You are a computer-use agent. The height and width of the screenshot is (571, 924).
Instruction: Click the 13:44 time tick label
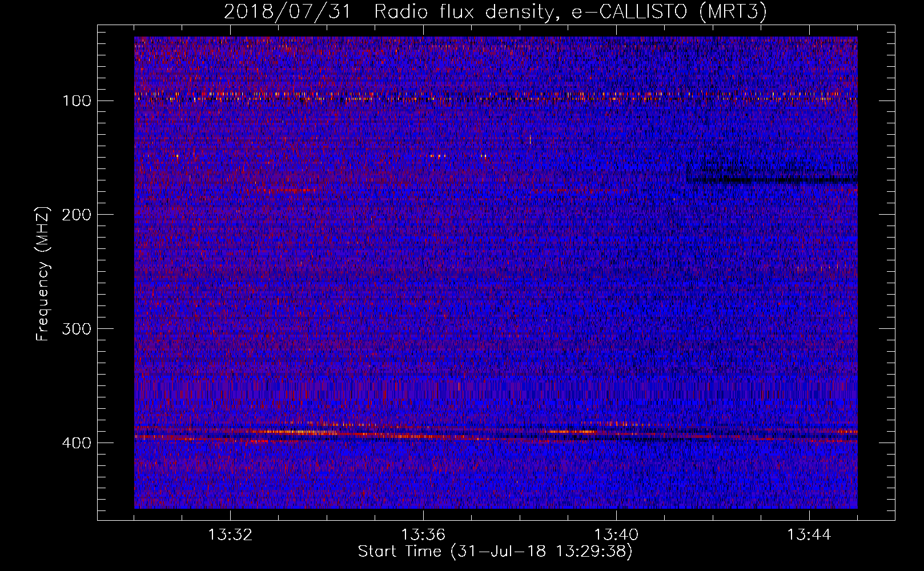809,535
